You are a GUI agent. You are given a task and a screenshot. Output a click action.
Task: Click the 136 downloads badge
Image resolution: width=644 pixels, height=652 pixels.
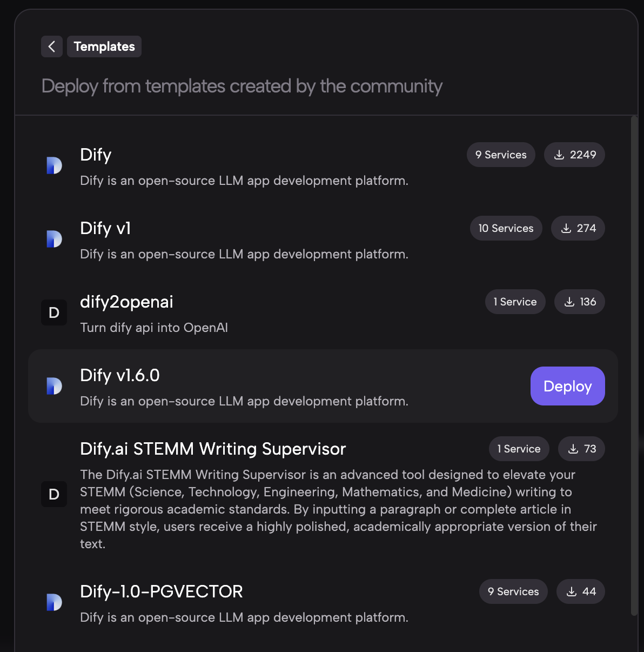pyautogui.click(x=580, y=302)
